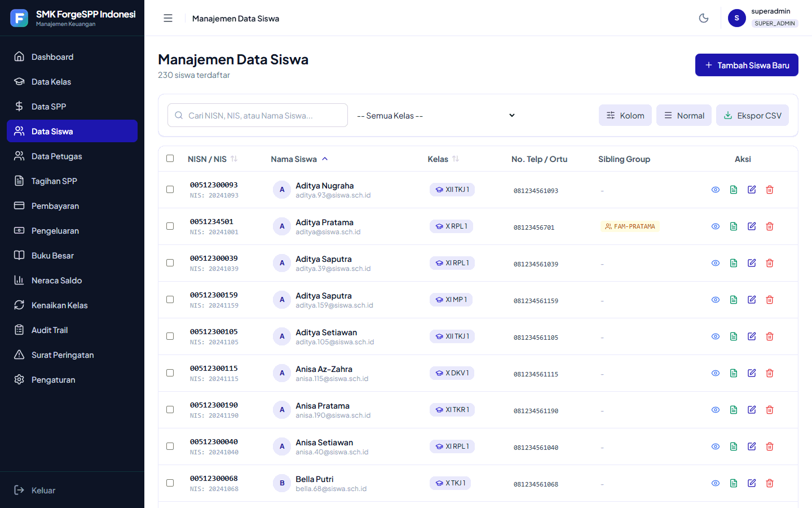
Task: Edit Aditya Nugraha's record
Action: 752,190
